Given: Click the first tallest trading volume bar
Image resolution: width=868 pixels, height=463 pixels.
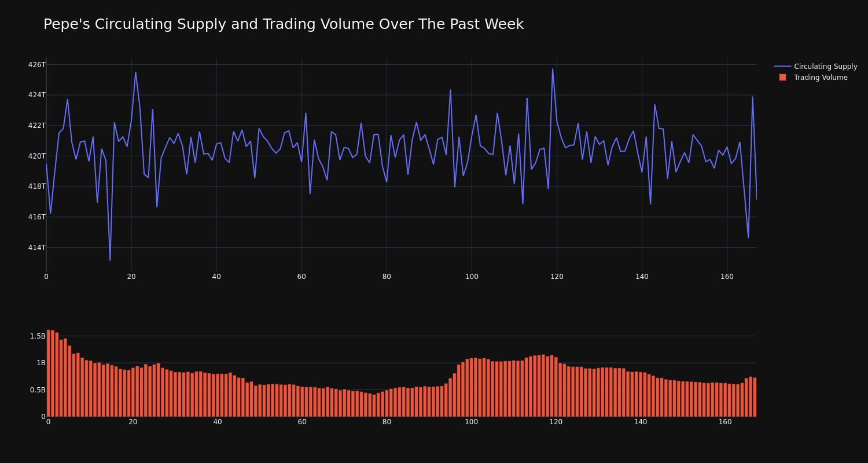Looking at the screenshot, I should pos(48,373).
